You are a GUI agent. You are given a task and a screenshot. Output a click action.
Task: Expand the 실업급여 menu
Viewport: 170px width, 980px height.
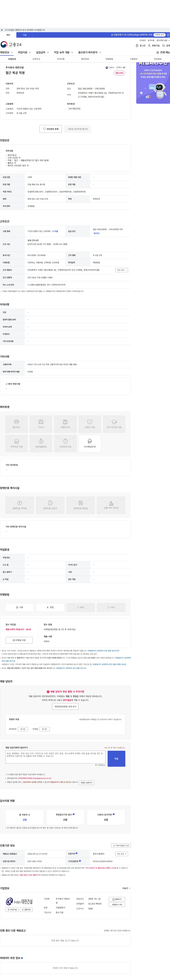(42, 53)
